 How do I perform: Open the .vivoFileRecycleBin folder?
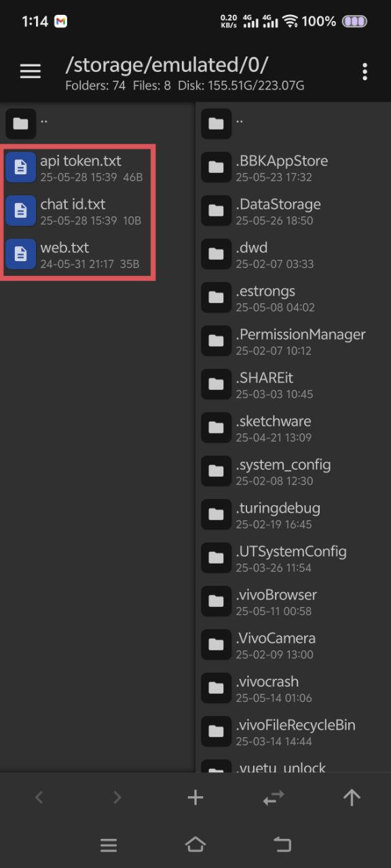[293, 731]
